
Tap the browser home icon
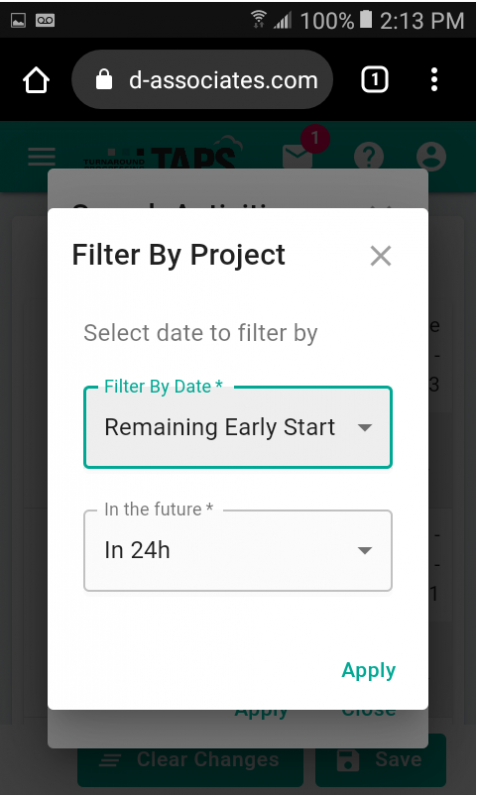36,80
